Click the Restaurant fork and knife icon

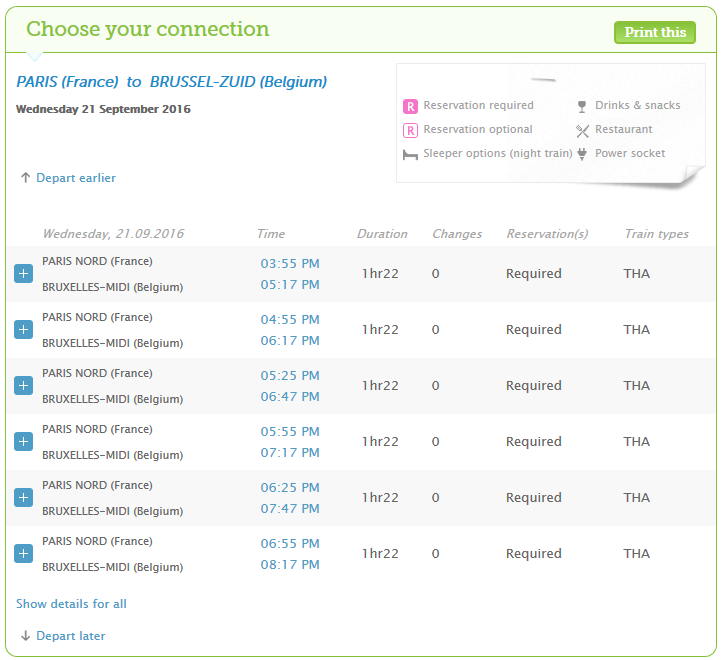[x=582, y=130]
